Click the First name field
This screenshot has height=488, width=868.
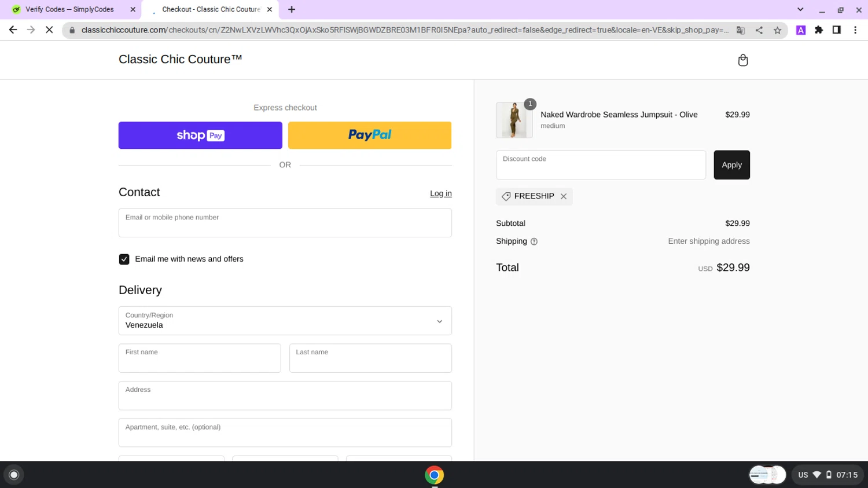coord(200,358)
